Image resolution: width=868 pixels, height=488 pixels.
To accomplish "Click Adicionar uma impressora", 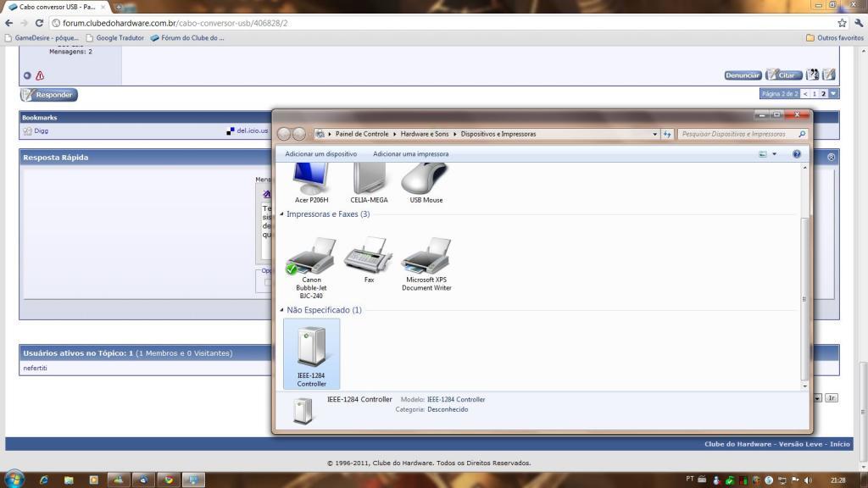I will pyautogui.click(x=411, y=154).
